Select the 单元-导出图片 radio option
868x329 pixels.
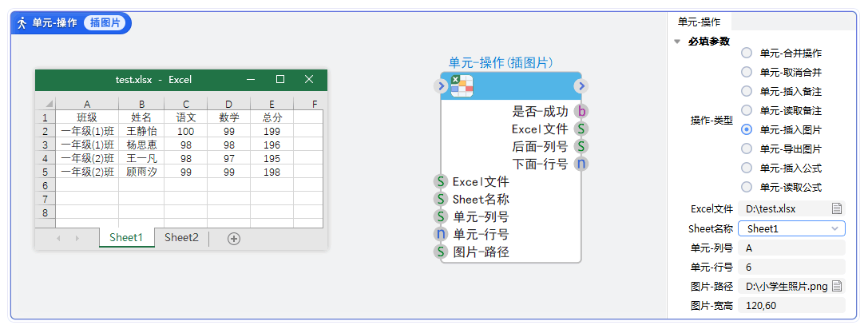[747, 149]
